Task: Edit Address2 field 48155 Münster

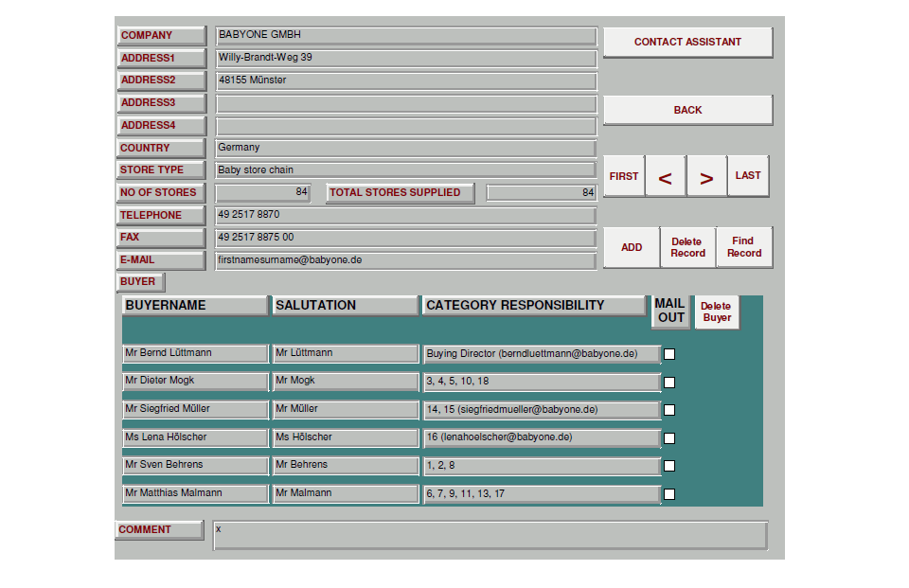Action: tap(406, 81)
